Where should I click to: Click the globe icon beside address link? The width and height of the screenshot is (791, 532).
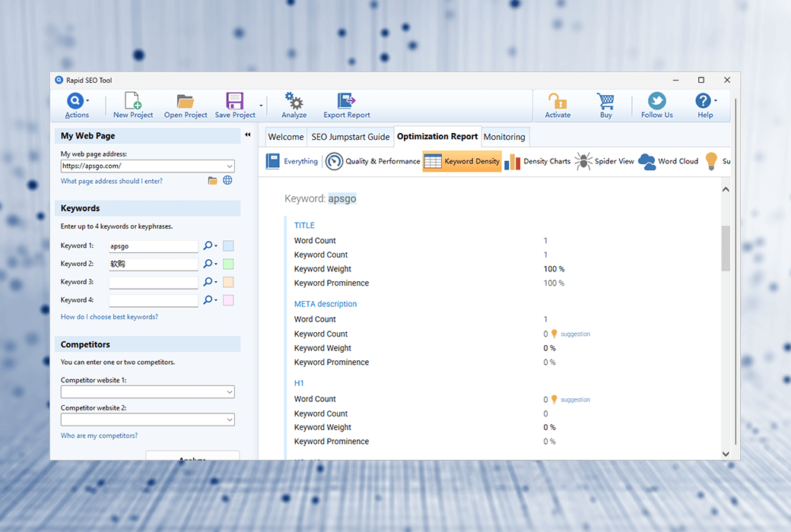coord(227,180)
